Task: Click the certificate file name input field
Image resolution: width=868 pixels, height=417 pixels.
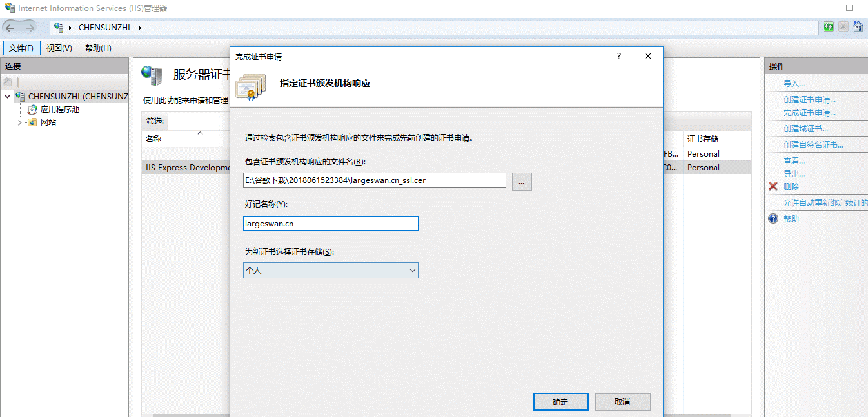Action: coord(374,180)
